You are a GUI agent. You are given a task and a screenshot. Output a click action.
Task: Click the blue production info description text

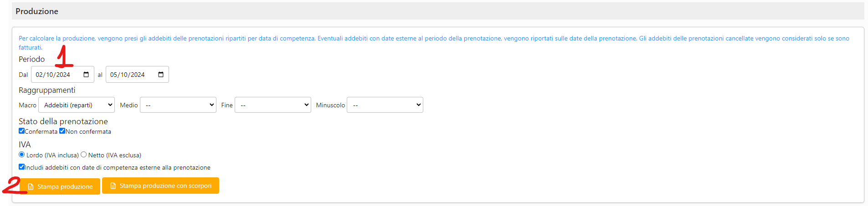319,39
